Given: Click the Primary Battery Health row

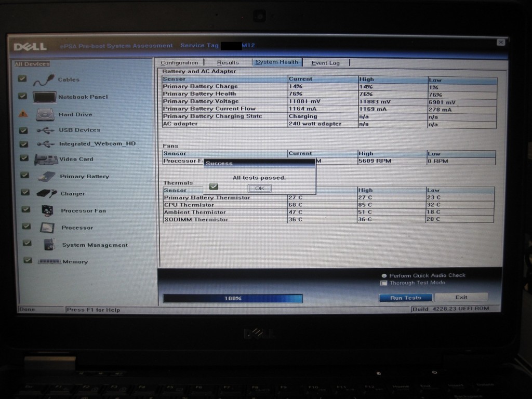Looking at the screenshot, I should tap(329, 95).
